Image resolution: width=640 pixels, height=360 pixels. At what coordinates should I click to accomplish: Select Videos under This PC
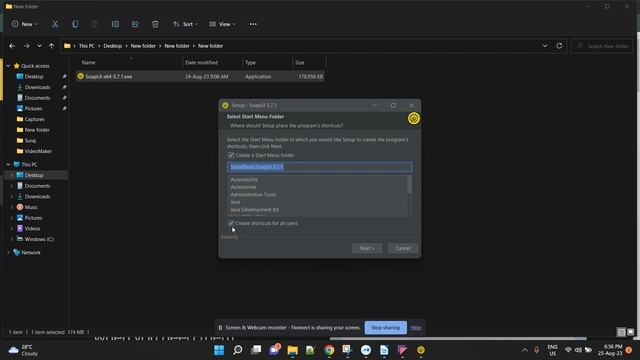point(32,229)
